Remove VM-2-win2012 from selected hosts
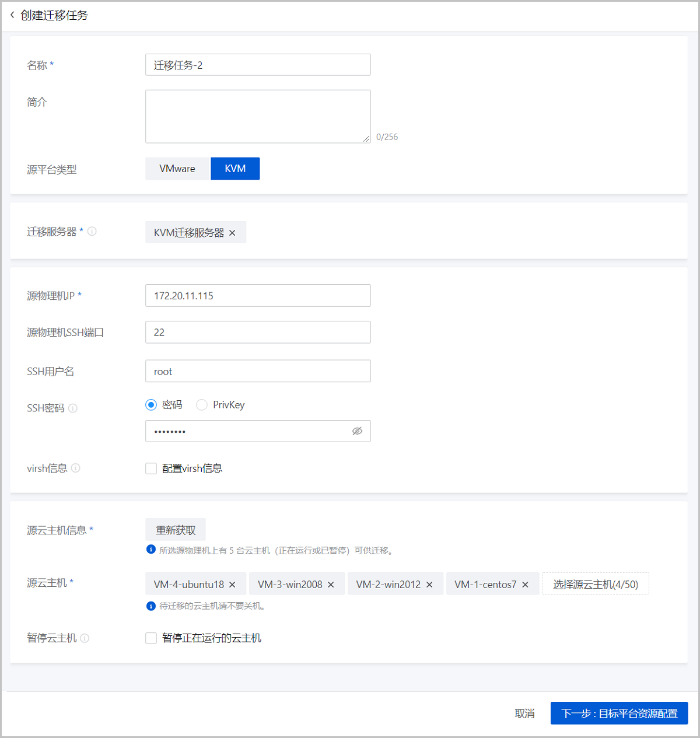The image size is (700, 738). pyautogui.click(x=429, y=585)
